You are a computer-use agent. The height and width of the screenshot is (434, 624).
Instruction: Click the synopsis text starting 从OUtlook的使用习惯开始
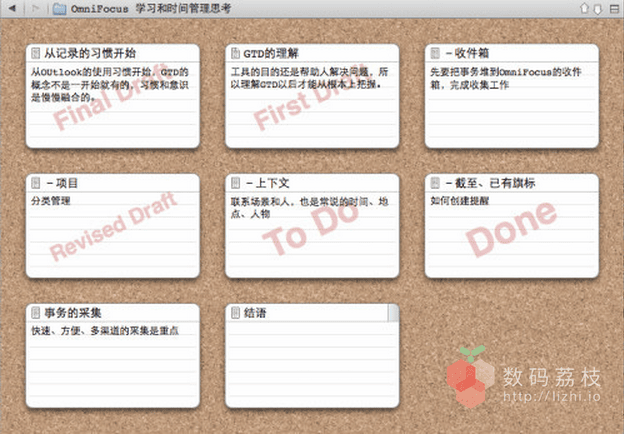tap(110, 85)
